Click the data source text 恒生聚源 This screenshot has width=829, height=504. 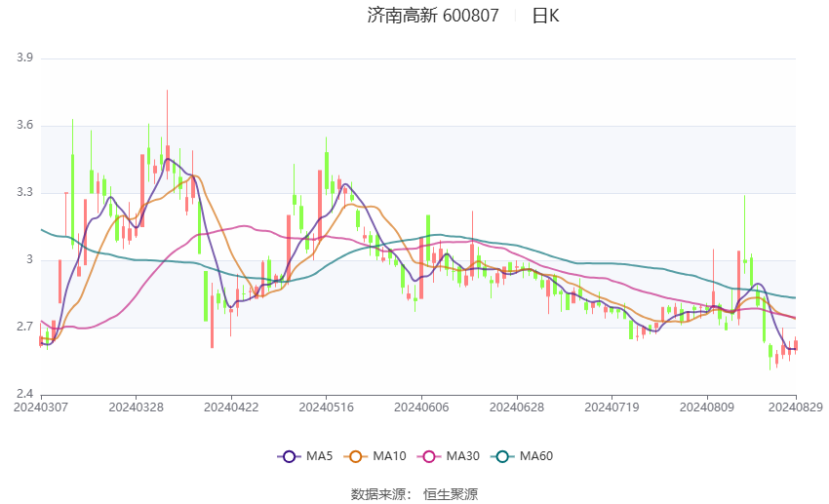pos(451,494)
